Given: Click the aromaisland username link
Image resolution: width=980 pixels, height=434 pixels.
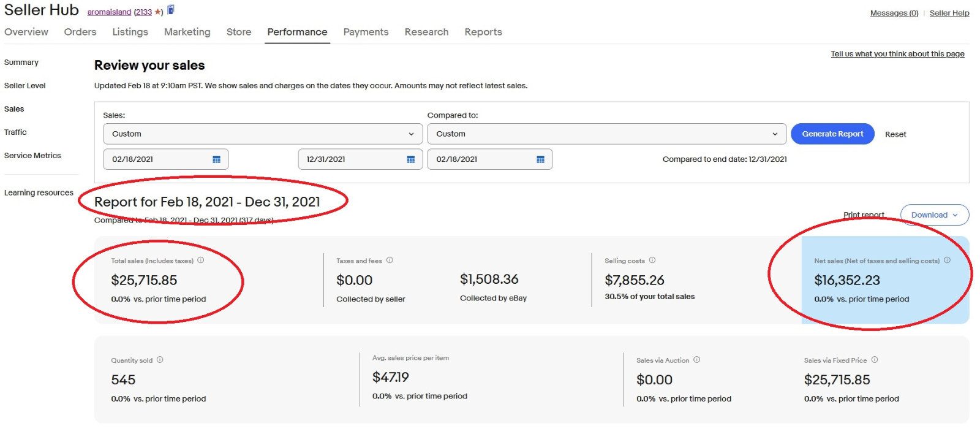Looking at the screenshot, I should coord(109,12).
